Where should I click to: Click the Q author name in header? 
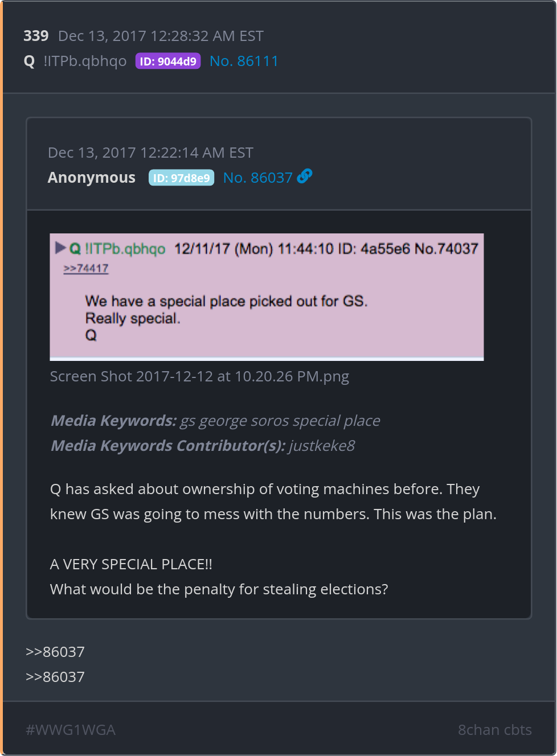pos(30,61)
